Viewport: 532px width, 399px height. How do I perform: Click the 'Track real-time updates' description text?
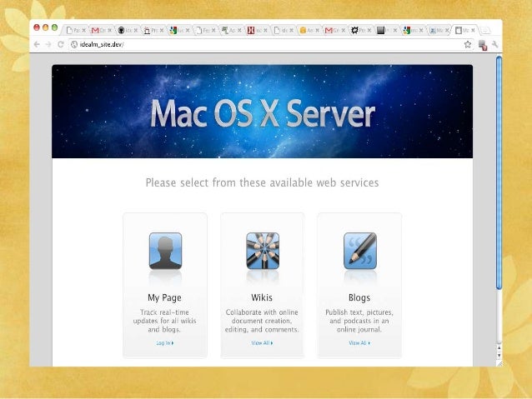click(x=164, y=321)
